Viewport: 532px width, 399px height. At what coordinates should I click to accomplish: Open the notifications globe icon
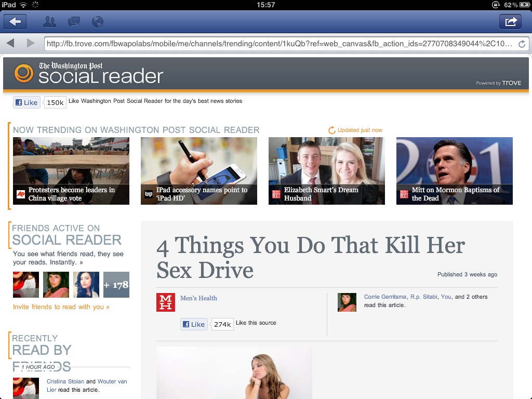click(x=97, y=22)
